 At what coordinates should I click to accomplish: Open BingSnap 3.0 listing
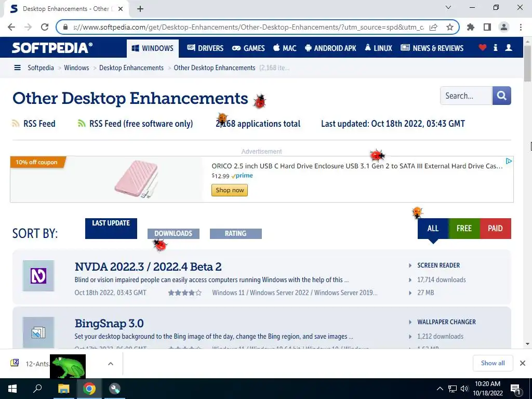[x=109, y=323]
